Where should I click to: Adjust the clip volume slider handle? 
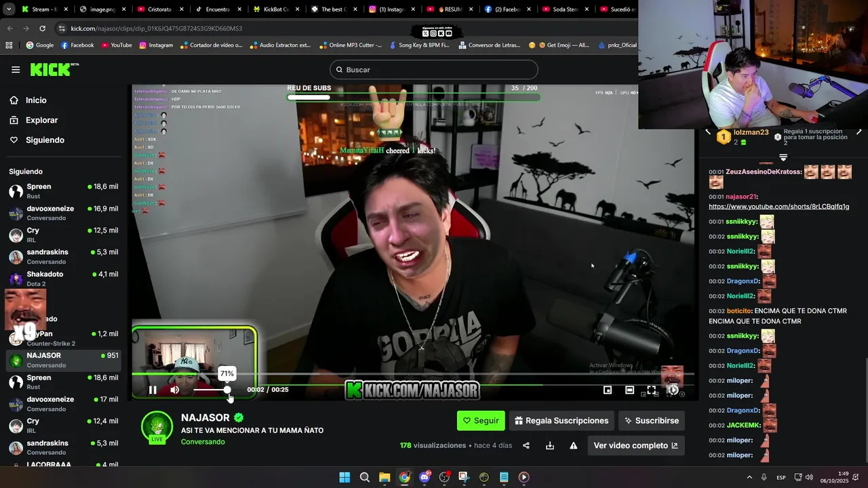(227, 390)
